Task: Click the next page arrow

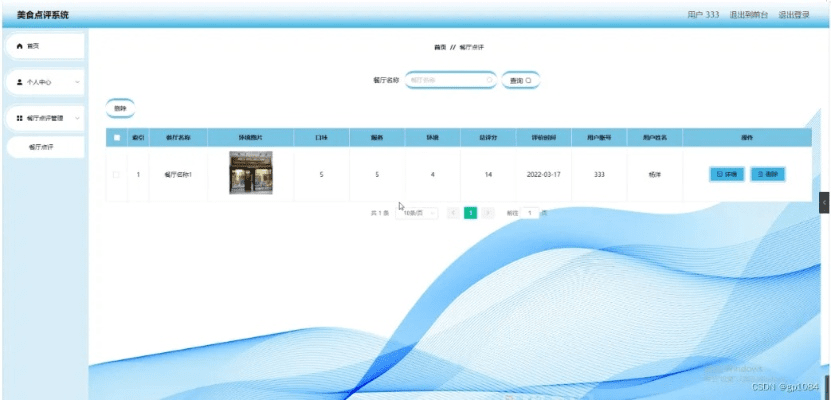Action: [488, 213]
